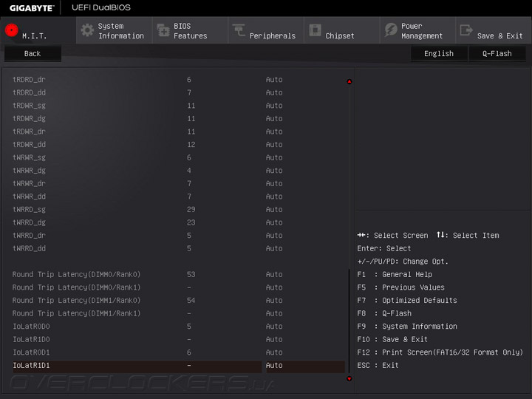
Task: Click the BIOS Features chip icon
Action: [x=163, y=30]
